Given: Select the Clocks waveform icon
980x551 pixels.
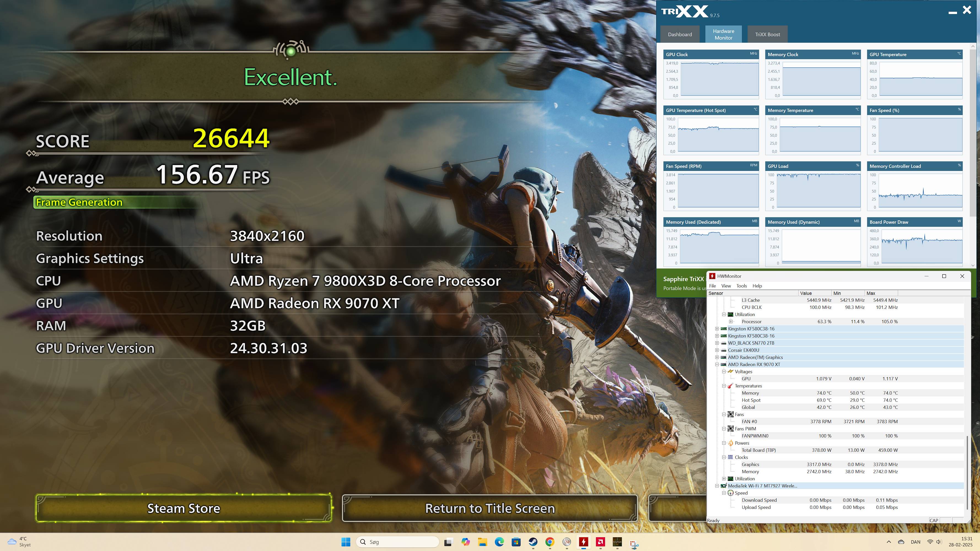Looking at the screenshot, I should pyautogui.click(x=730, y=457).
